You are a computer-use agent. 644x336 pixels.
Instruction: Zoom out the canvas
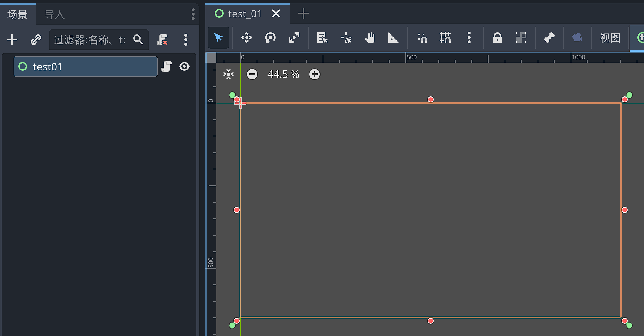(252, 74)
